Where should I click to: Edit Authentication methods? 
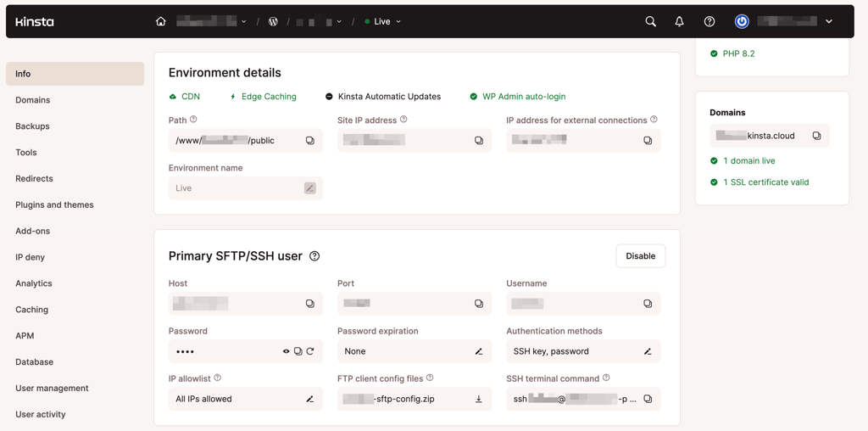pos(648,351)
